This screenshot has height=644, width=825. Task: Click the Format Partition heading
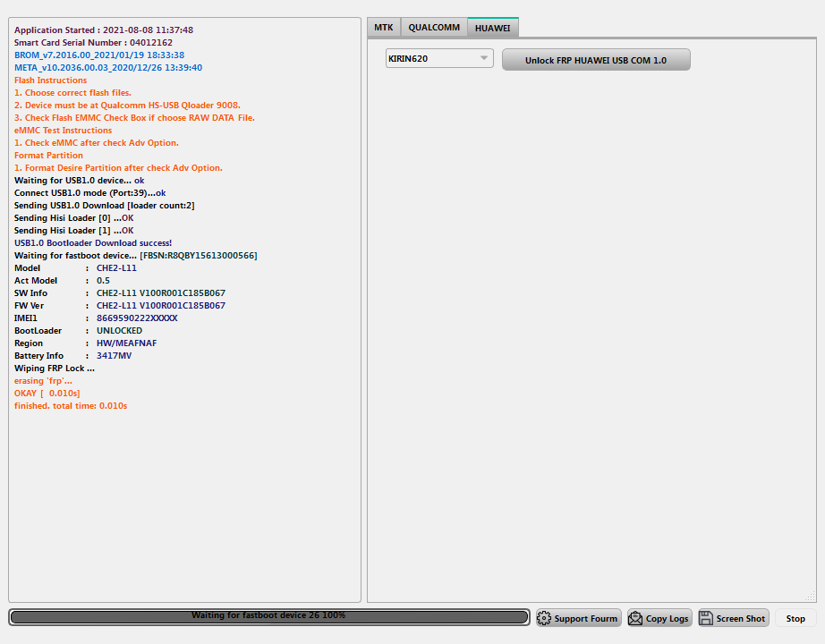click(x=48, y=156)
